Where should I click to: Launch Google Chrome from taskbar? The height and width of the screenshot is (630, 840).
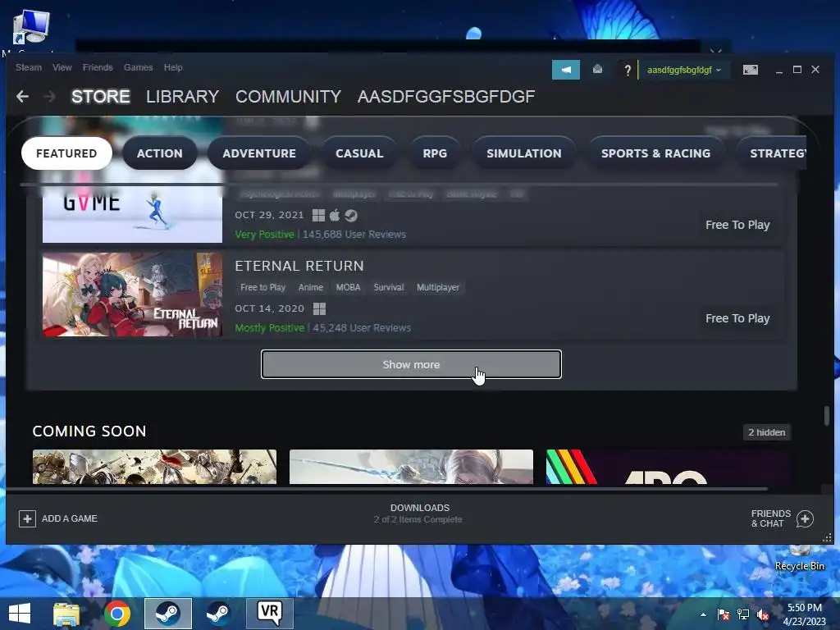pyautogui.click(x=117, y=614)
